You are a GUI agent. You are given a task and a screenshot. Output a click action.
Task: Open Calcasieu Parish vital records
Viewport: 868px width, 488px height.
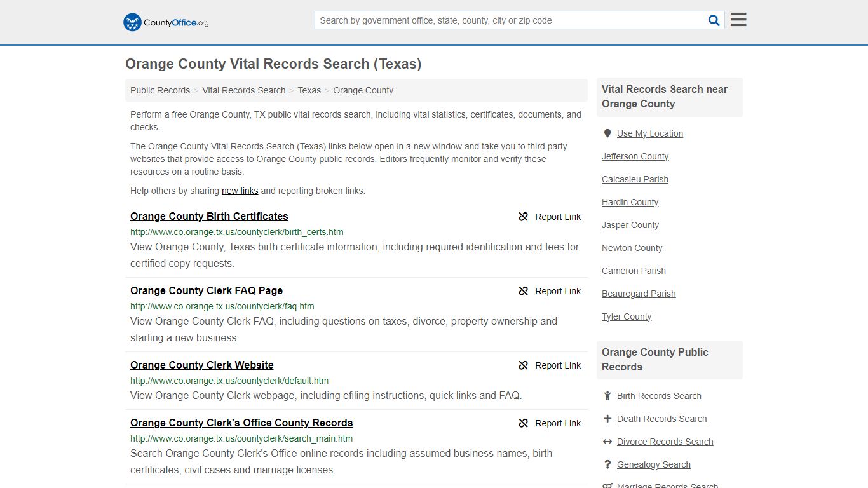(x=635, y=179)
